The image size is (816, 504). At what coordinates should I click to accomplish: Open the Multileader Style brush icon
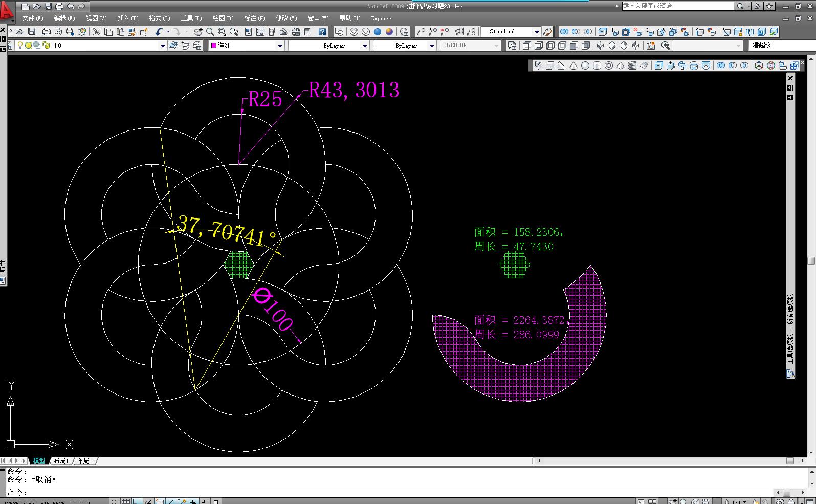[548, 32]
